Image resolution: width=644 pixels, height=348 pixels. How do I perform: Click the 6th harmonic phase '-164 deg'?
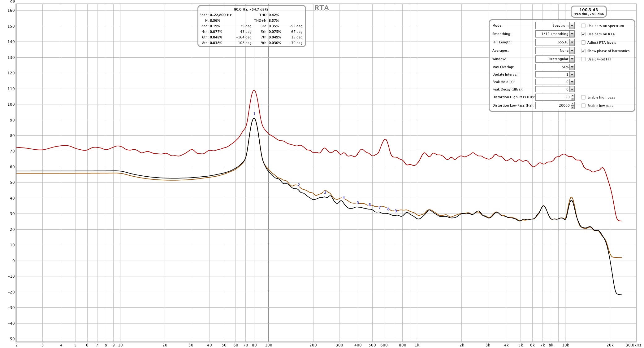pyautogui.click(x=244, y=37)
